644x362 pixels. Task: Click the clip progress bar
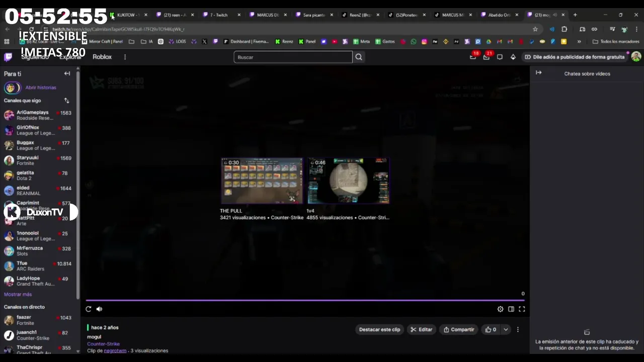[304, 300]
